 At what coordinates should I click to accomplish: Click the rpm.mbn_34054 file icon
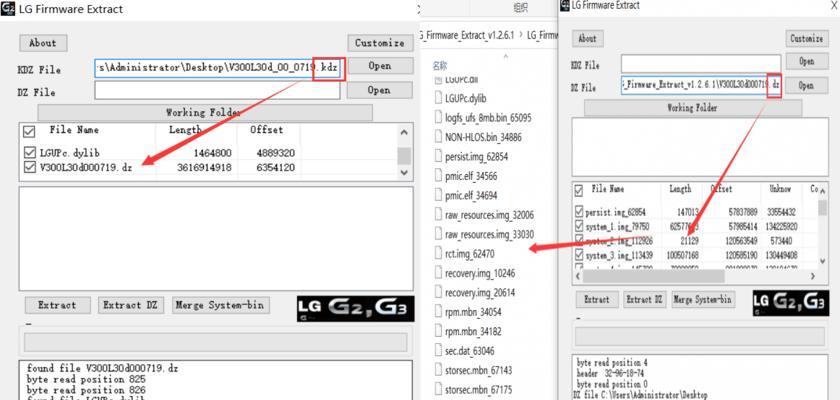pyautogui.click(x=438, y=312)
